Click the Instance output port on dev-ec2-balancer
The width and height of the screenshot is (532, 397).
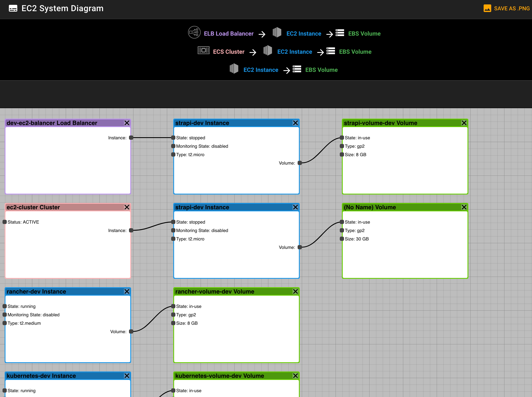tap(131, 138)
